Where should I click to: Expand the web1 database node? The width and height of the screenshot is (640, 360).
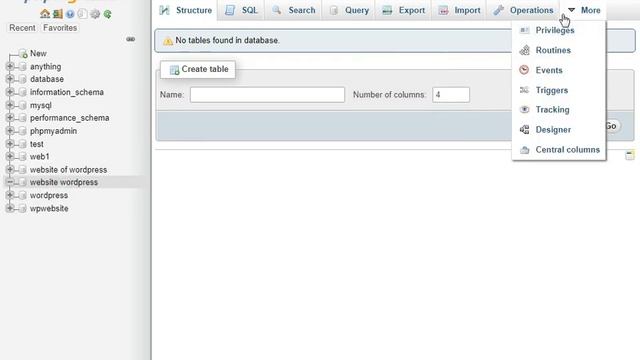10,156
